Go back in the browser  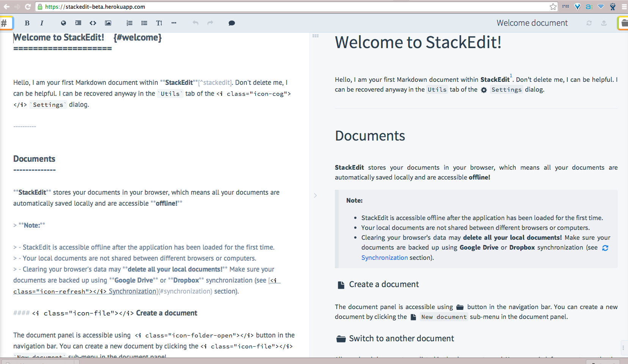click(x=6, y=6)
